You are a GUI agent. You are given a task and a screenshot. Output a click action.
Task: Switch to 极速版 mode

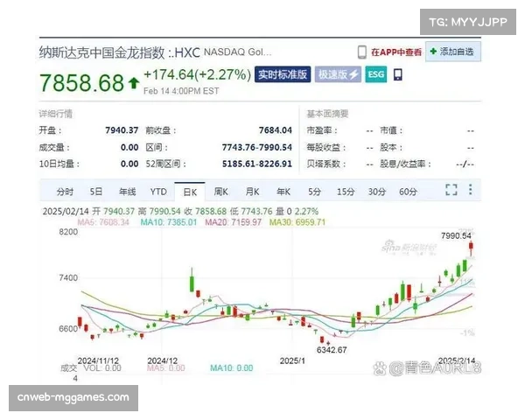(338, 74)
